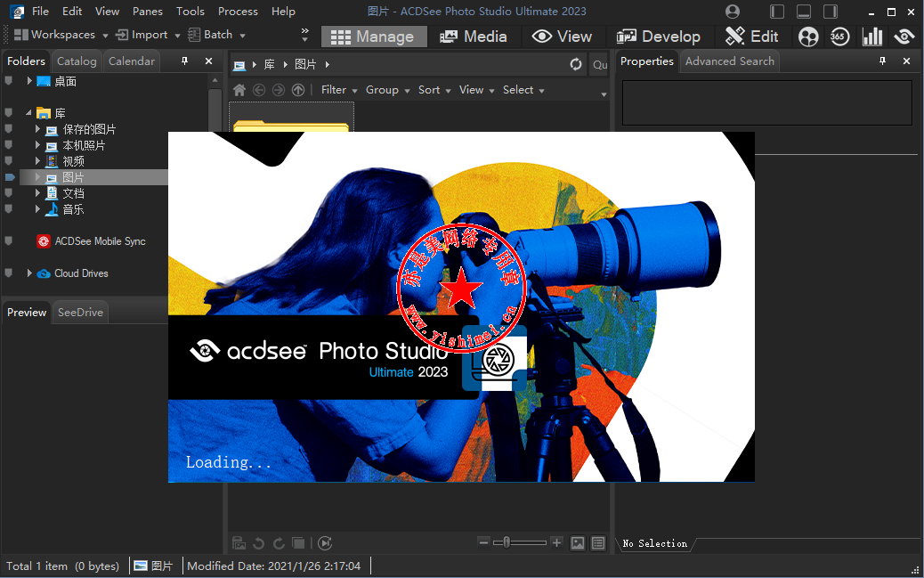Click the eye icon after Dashboard
Viewport: 924px width, 578px height.
[904, 37]
